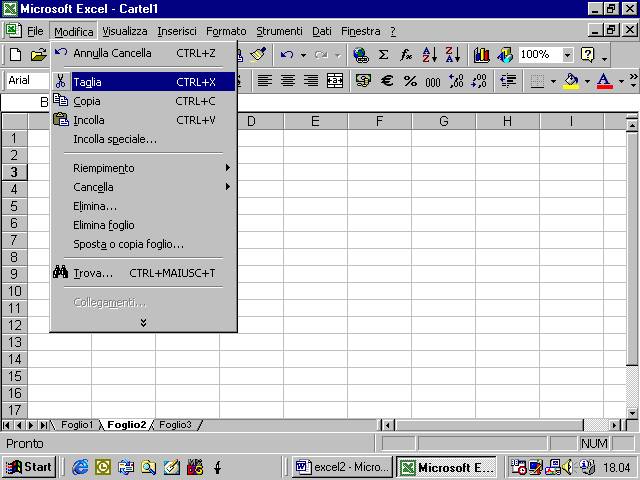Viewport: 640px width, 480px height.
Task: Open Font Color dropdown arrow
Action: [x=621, y=81]
